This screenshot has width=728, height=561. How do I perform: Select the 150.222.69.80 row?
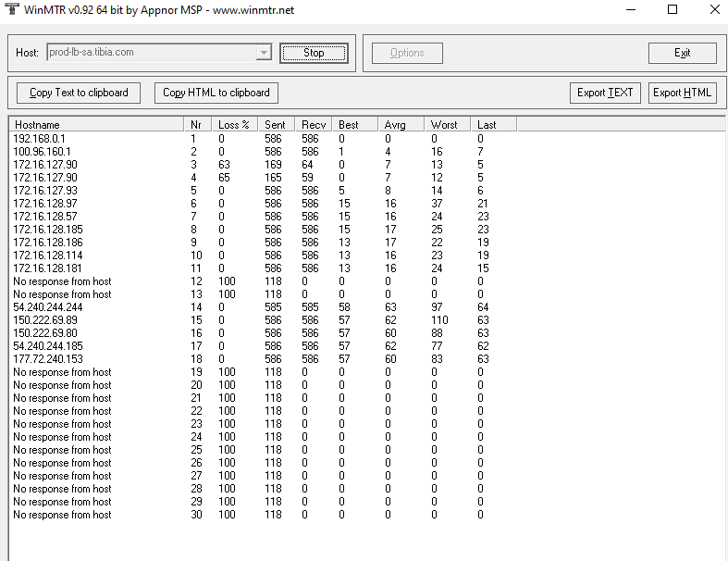click(x=263, y=333)
